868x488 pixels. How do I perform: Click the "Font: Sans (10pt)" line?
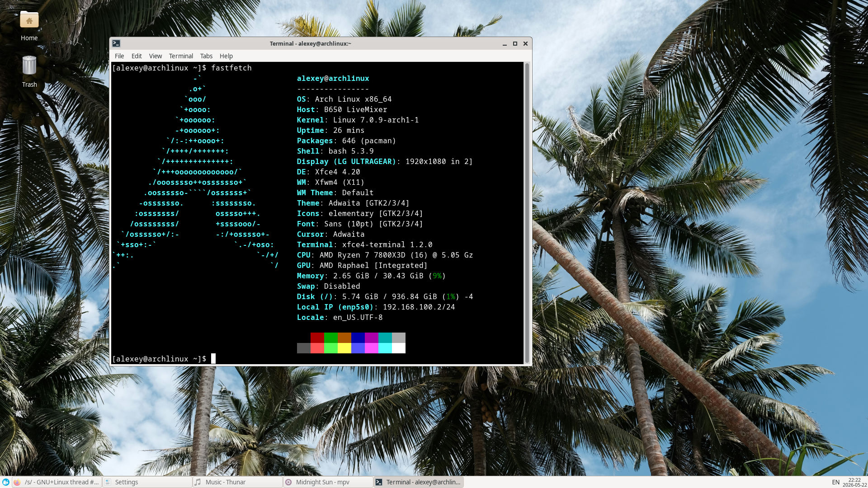360,224
